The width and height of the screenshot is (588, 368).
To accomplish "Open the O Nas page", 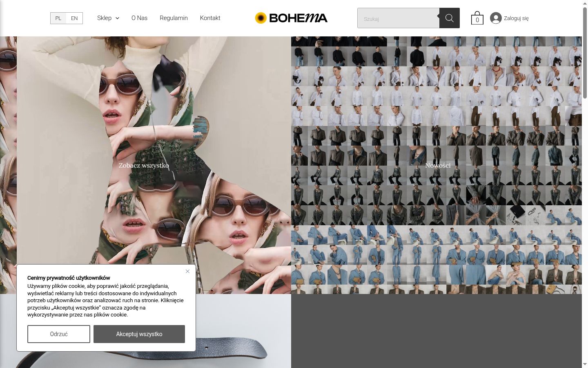I will point(139,18).
